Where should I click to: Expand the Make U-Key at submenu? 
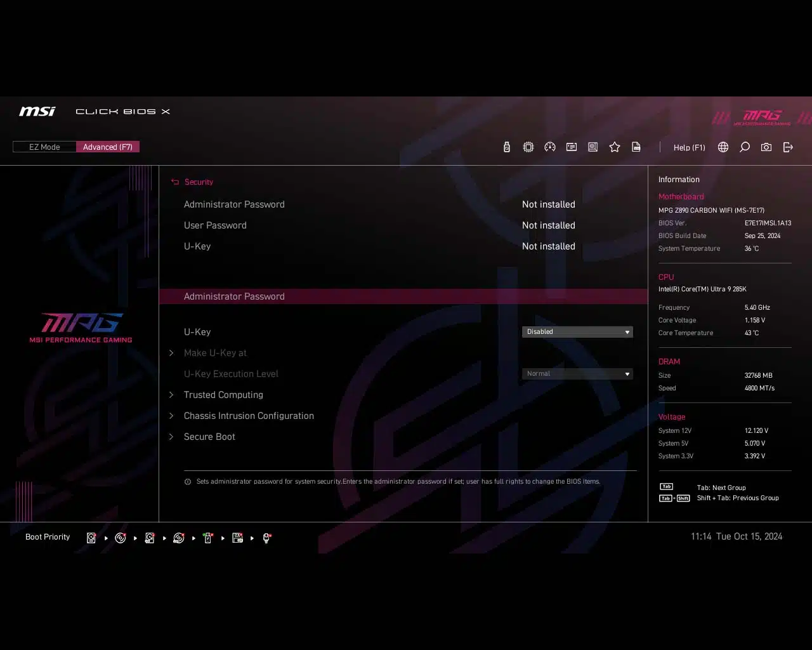[x=215, y=353]
